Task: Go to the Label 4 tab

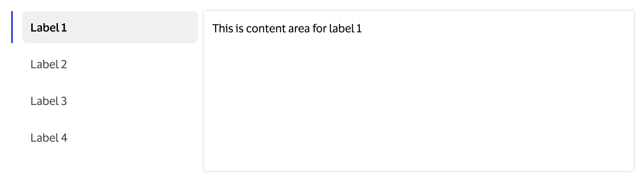Action: (x=49, y=138)
